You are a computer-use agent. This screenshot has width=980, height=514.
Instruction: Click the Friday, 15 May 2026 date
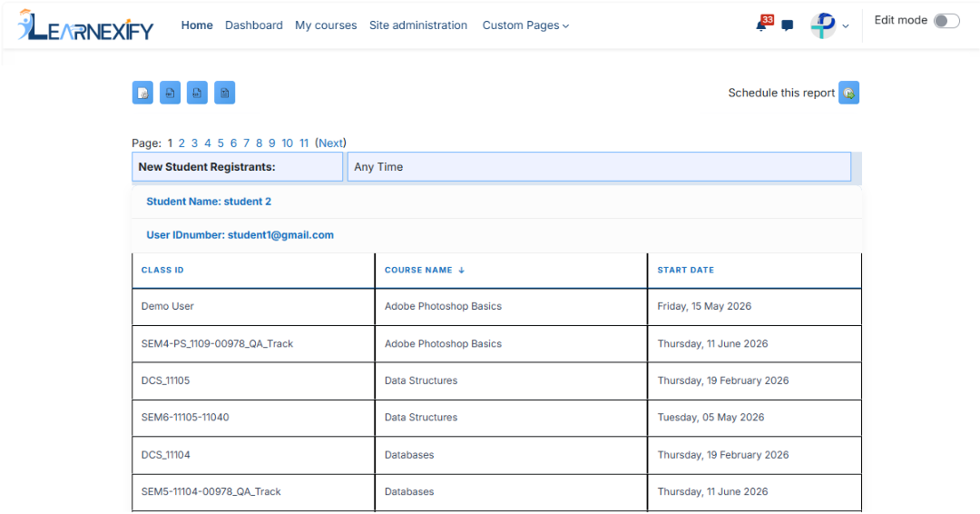click(x=704, y=306)
